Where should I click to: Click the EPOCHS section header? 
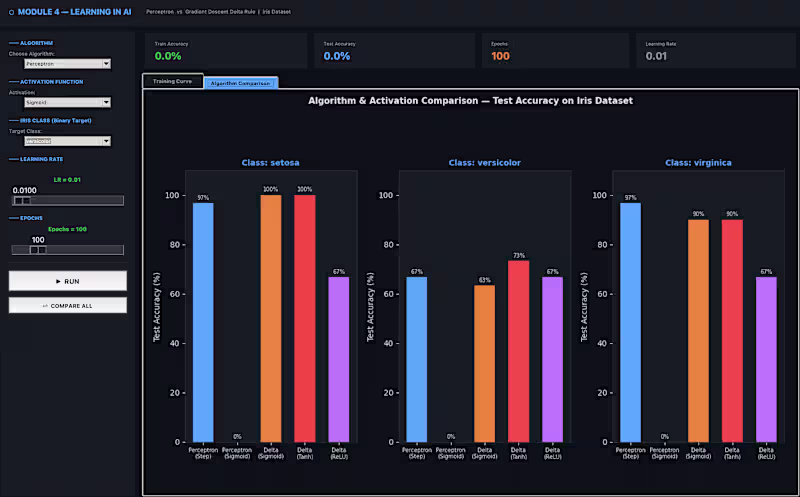[x=31, y=218]
